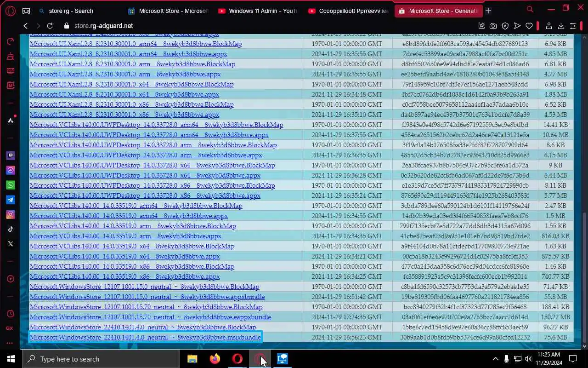The height and width of the screenshot is (368, 588).
Task: Switch to Windows 11 Admin YouTube tab
Action: tap(258, 11)
